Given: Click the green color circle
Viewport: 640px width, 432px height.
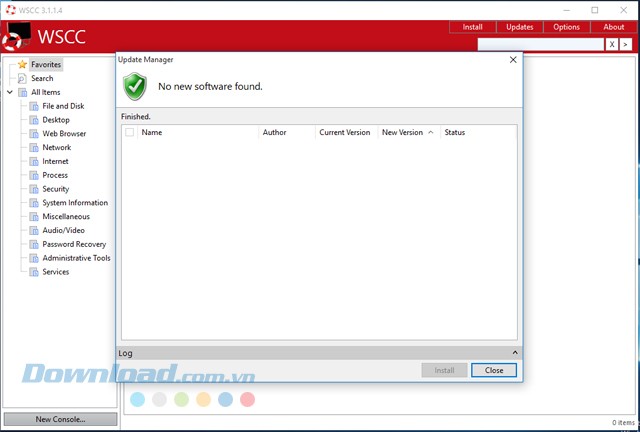Looking at the screenshot, I should point(181,399).
